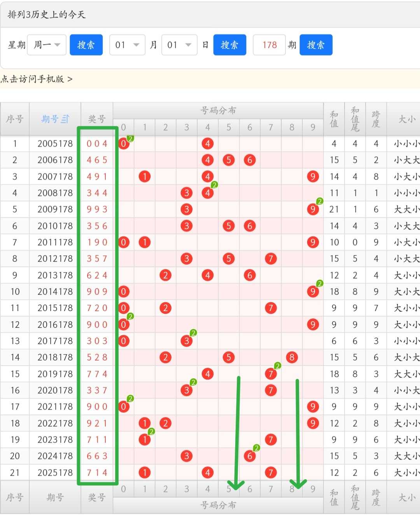Click the bottom 号码分布 footer label
The height and width of the screenshot is (518, 420).
pos(218,505)
